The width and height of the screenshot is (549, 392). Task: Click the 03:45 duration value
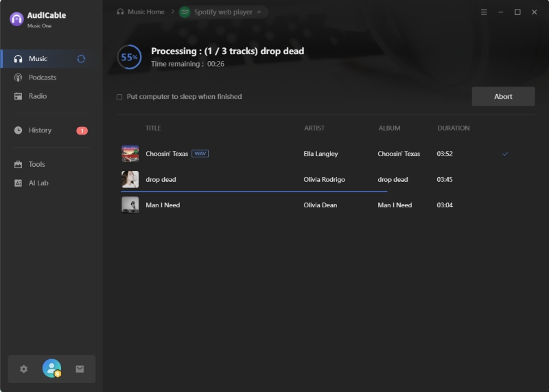coord(445,179)
